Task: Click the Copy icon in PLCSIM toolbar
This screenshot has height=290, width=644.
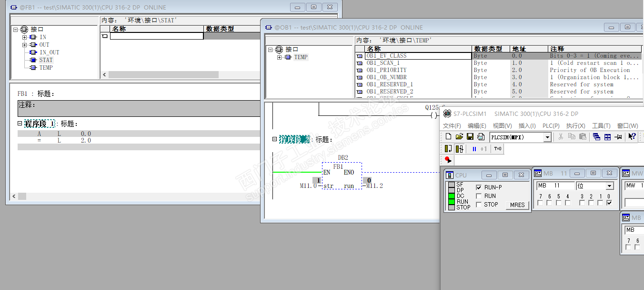Action: [572, 137]
